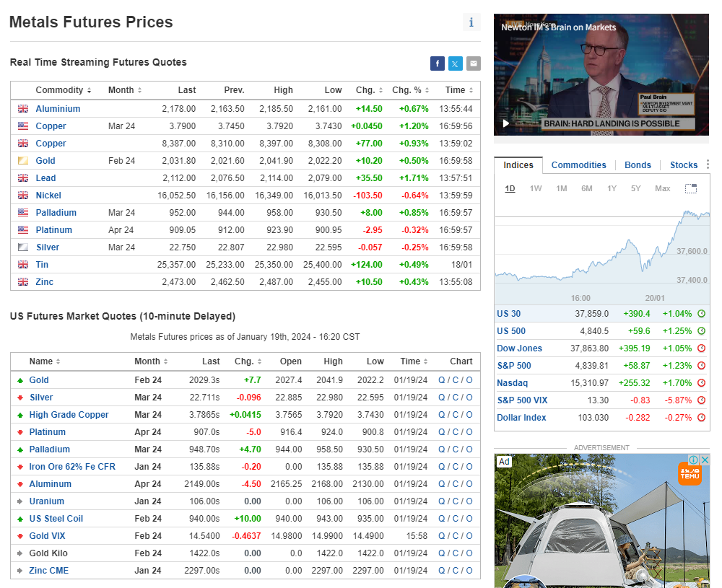The height and width of the screenshot is (588, 722).
Task: Click the red clock icon for Dollar Index
Action: pos(701,417)
